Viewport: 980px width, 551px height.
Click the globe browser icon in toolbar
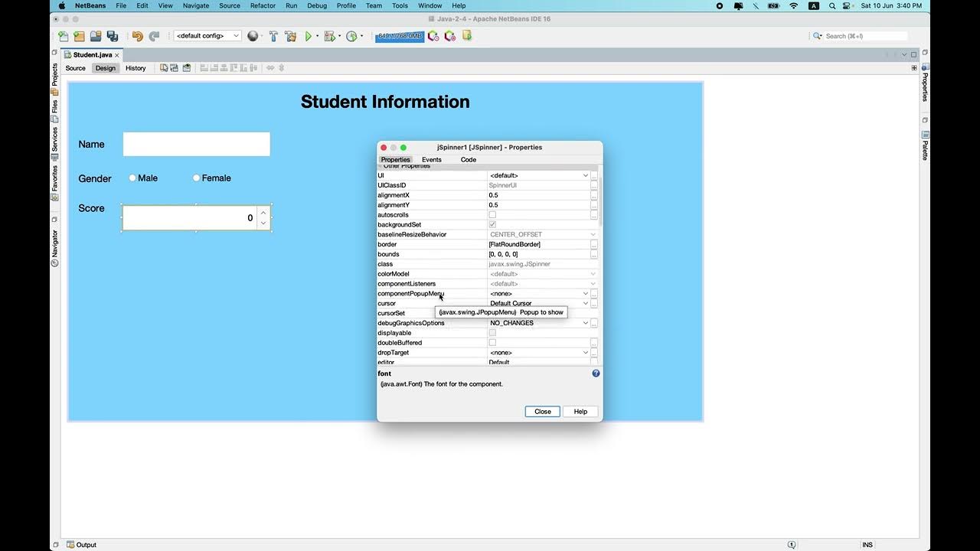tap(253, 36)
